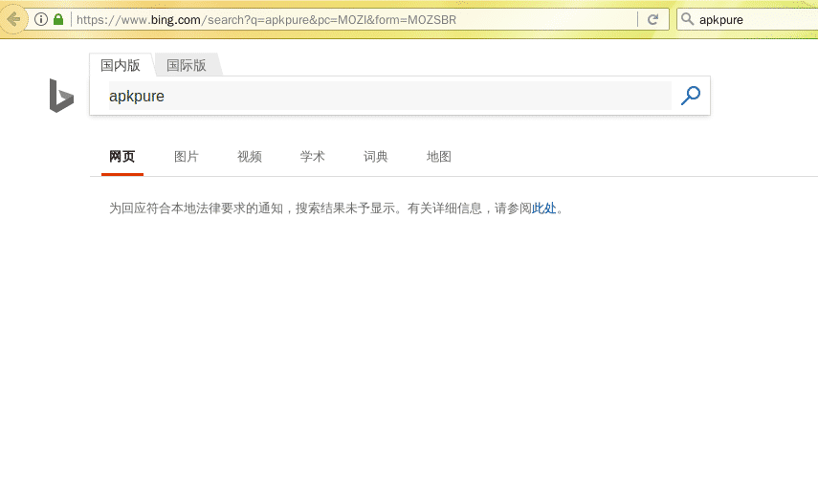Open the 词典 results tab
818x504 pixels.
click(376, 157)
